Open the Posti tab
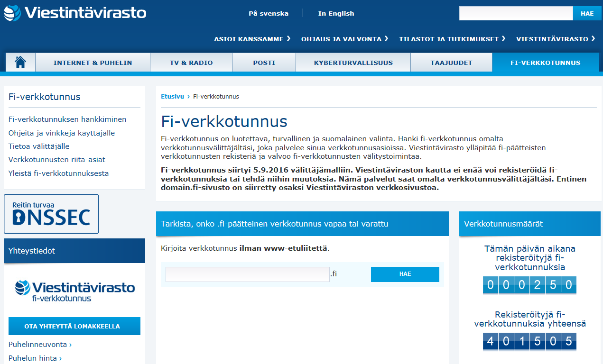 [x=264, y=63]
